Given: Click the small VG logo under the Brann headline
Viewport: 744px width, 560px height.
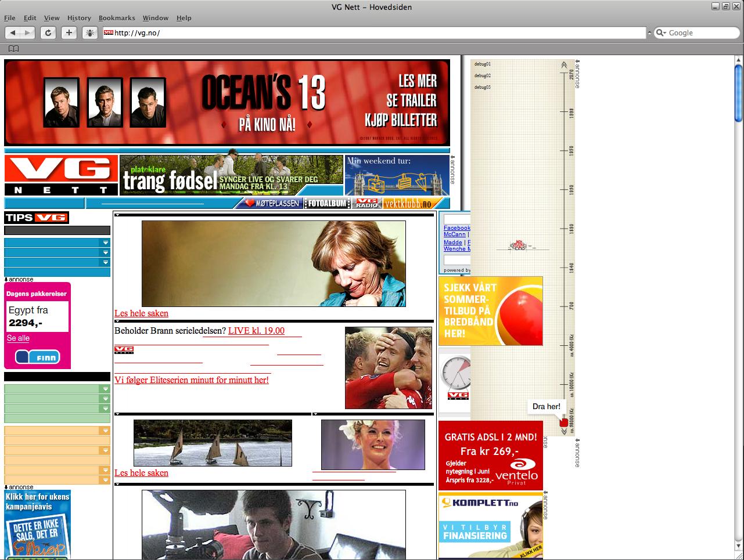Looking at the screenshot, I should [x=124, y=349].
